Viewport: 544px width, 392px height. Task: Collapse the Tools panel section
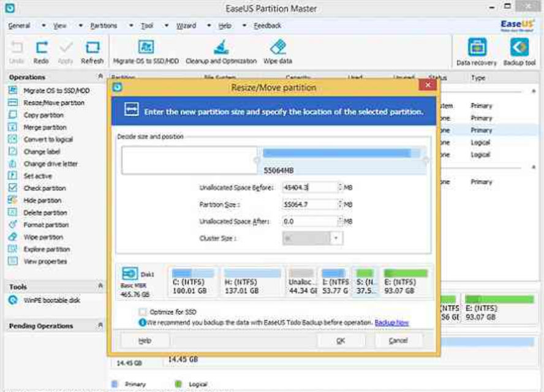click(100, 285)
